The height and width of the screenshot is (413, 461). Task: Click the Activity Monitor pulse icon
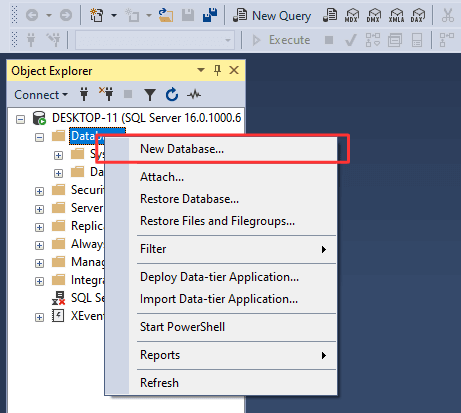pos(194,95)
